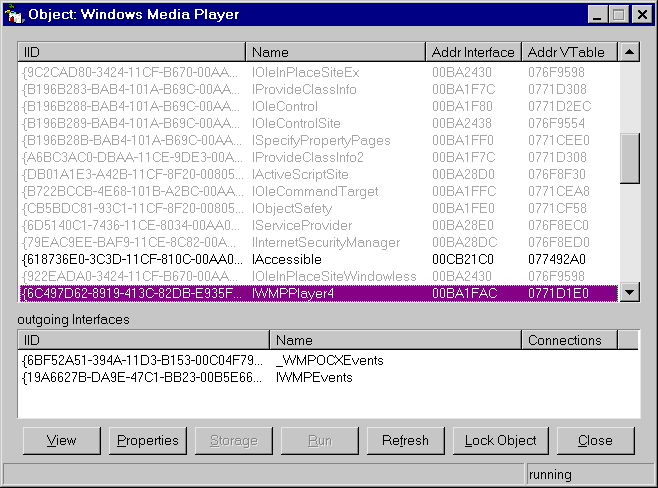Image resolution: width=658 pixels, height=488 pixels.
Task: Click the scroll up arrow of interface list
Action: tap(629, 52)
